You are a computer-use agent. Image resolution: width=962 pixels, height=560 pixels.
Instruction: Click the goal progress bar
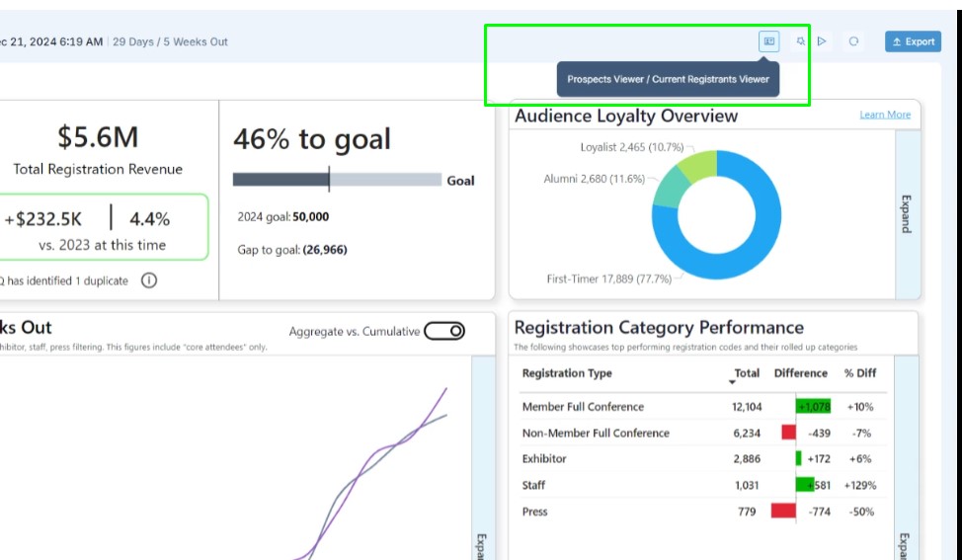(336, 180)
